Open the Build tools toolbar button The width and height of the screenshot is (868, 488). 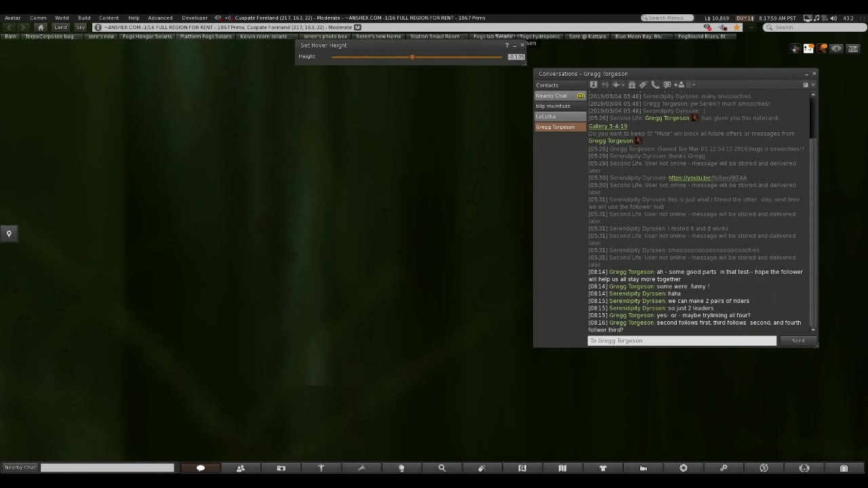[x=361, y=468]
